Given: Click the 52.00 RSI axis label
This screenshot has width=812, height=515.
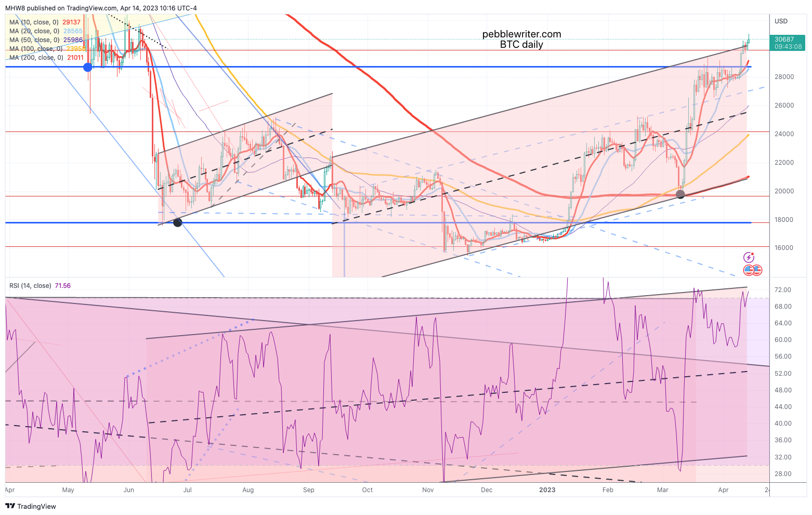Looking at the screenshot, I should click(x=783, y=374).
